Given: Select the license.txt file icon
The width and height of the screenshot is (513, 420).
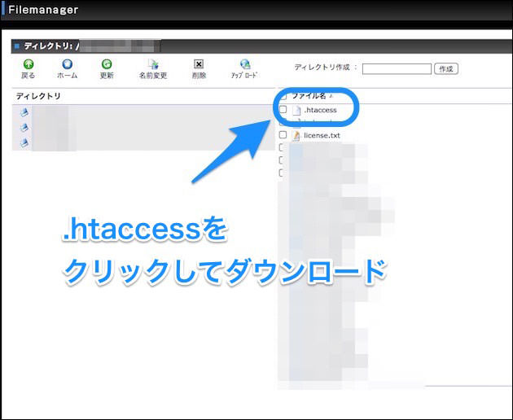Looking at the screenshot, I should point(296,135).
